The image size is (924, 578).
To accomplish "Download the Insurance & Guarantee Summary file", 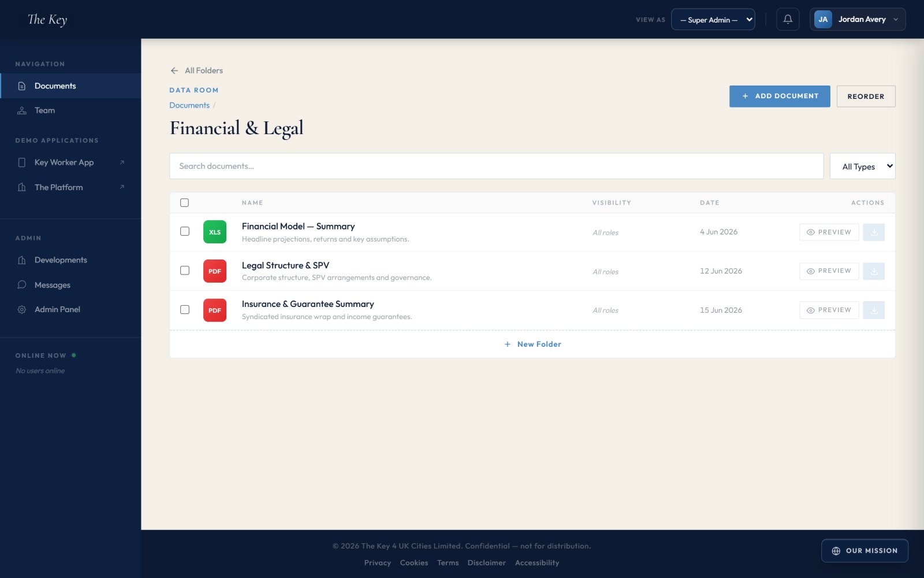I will coord(874,310).
